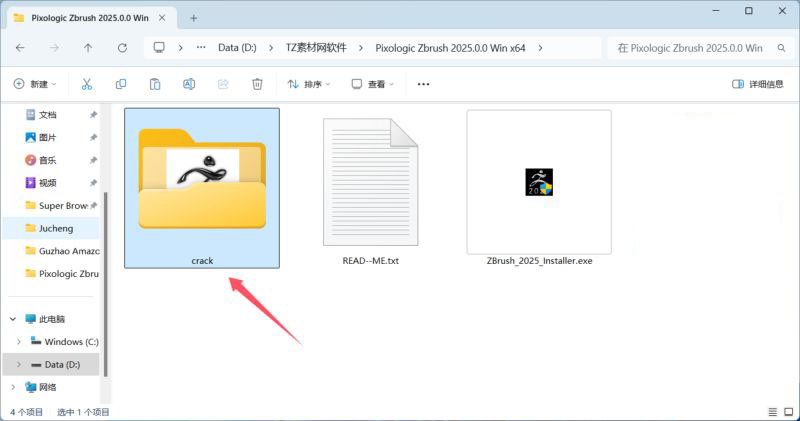This screenshot has height=421, width=800.
Task: Switch to details list view icon
Action: pos(773,412)
